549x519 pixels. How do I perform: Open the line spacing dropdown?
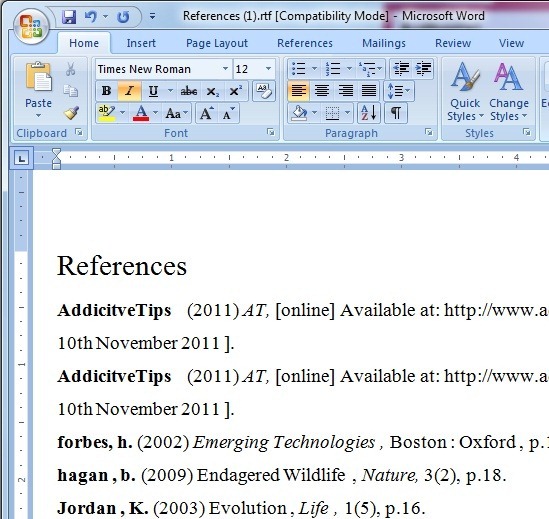tap(399, 91)
